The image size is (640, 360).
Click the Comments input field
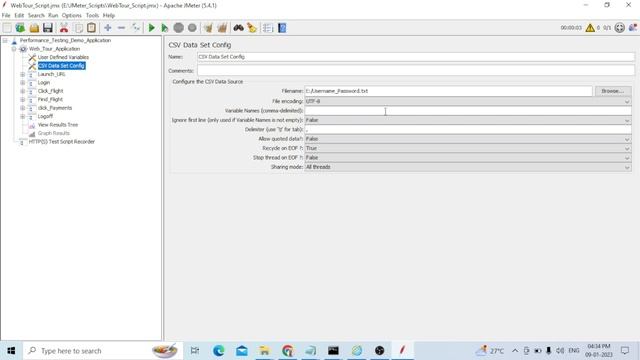point(416,70)
